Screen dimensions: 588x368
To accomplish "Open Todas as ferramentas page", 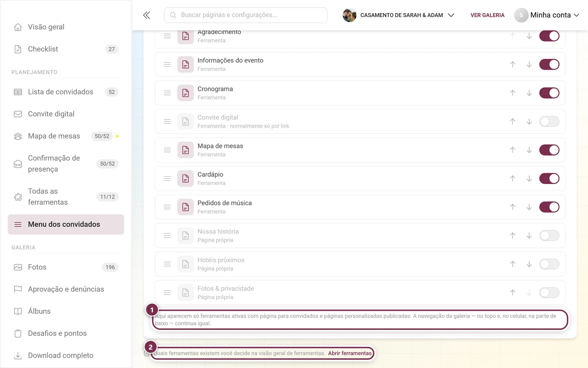I will tap(66, 197).
